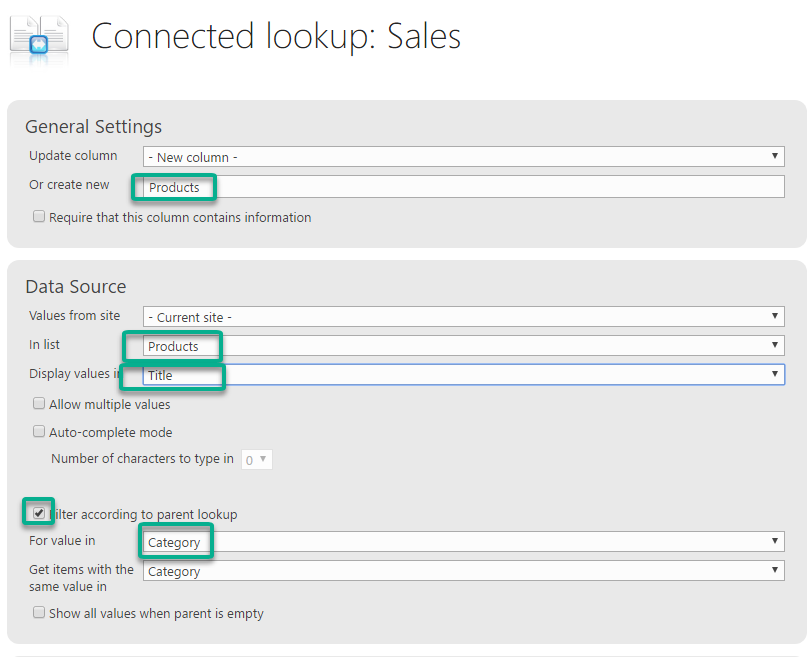812x657 pixels.
Task: Open the 'For value in' Category dropdown
Action: [x=463, y=542]
